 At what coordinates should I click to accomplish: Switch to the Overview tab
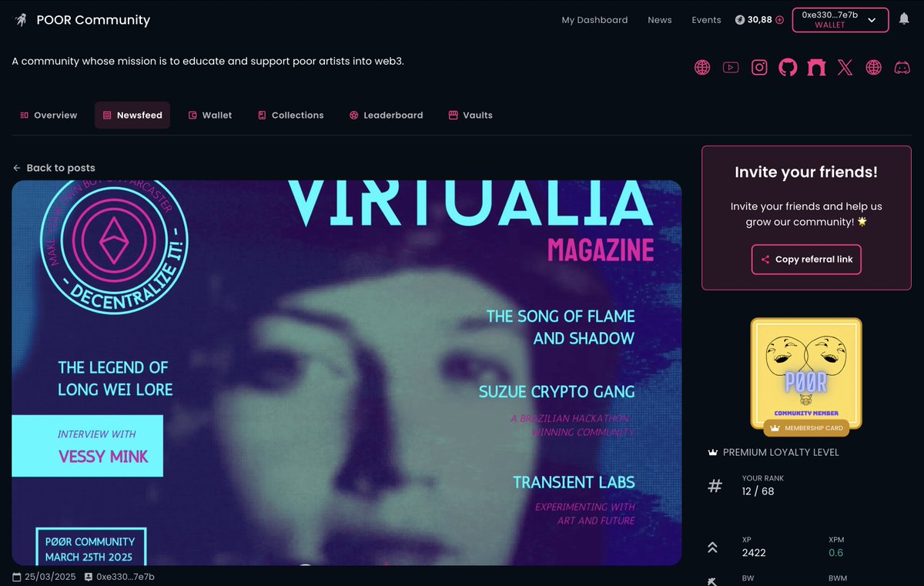coord(48,115)
